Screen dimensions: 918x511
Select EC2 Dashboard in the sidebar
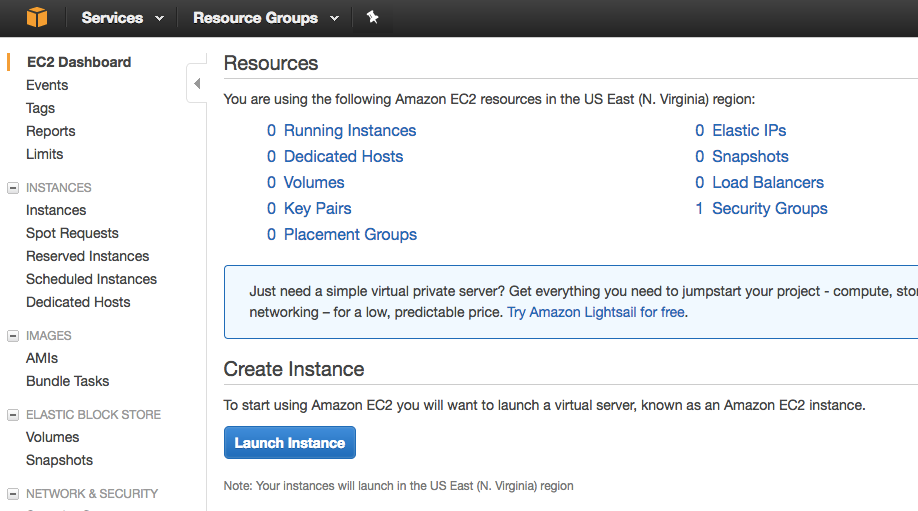(x=79, y=62)
